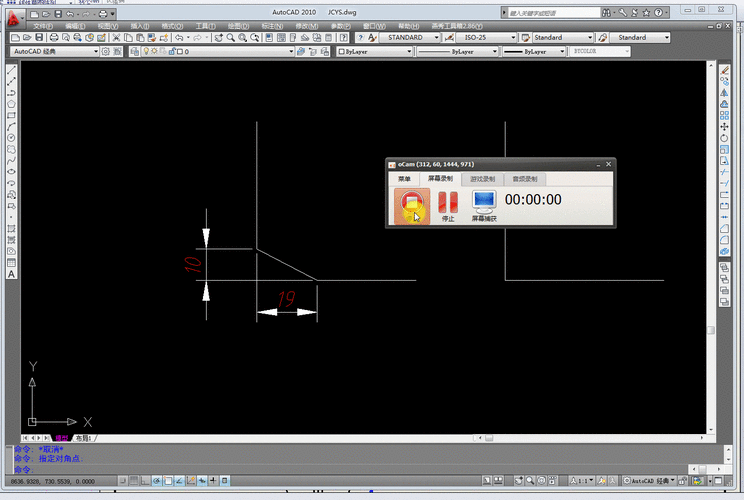The width and height of the screenshot is (744, 500).
Task: Click the search keyword input box
Action: 554,13
